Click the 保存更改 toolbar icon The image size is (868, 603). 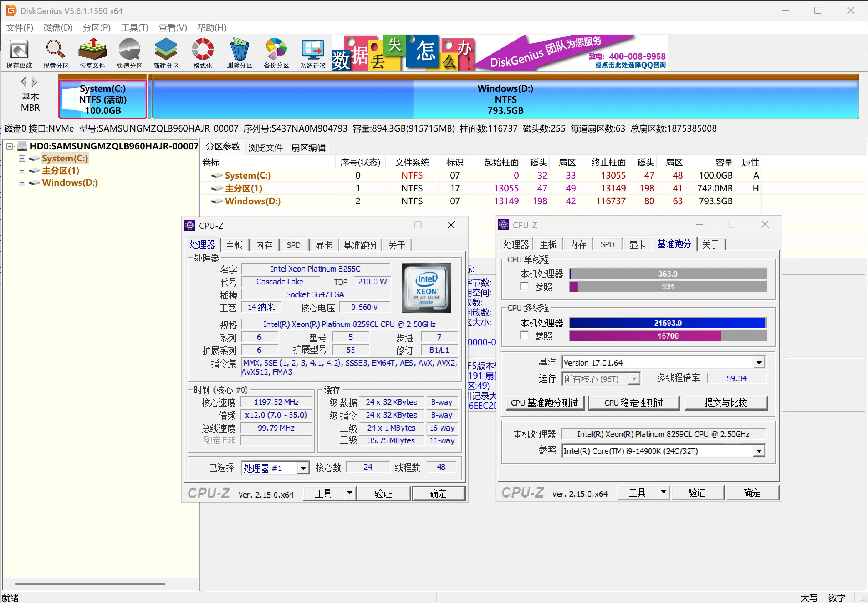19,53
